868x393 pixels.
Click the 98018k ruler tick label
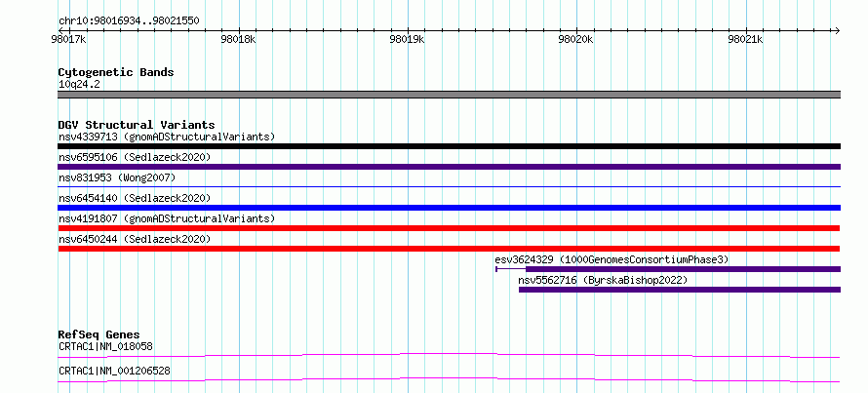click(238, 39)
